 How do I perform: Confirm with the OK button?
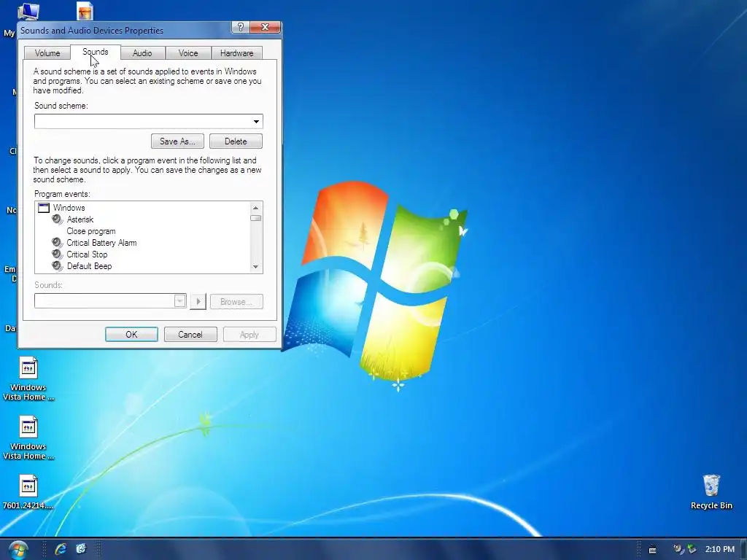(131, 334)
